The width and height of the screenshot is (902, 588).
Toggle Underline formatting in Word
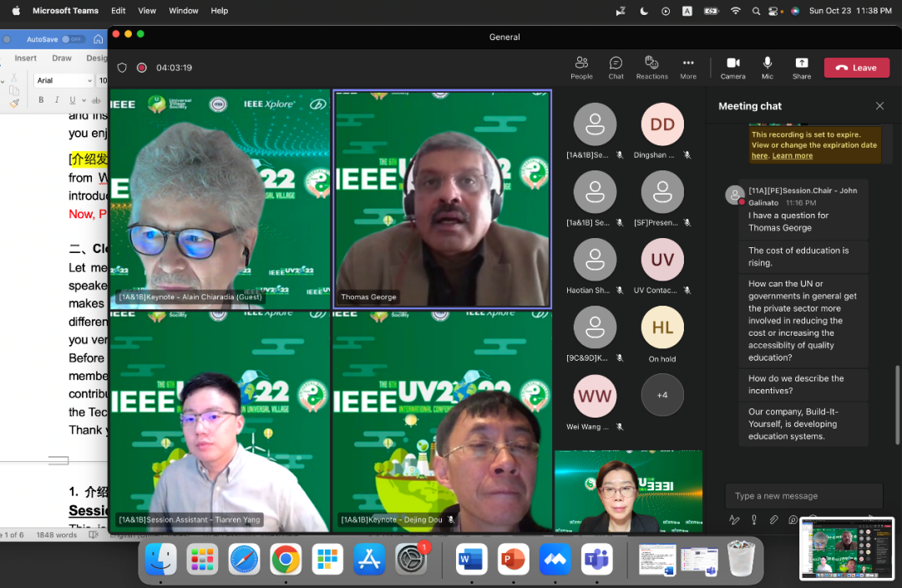[72, 100]
